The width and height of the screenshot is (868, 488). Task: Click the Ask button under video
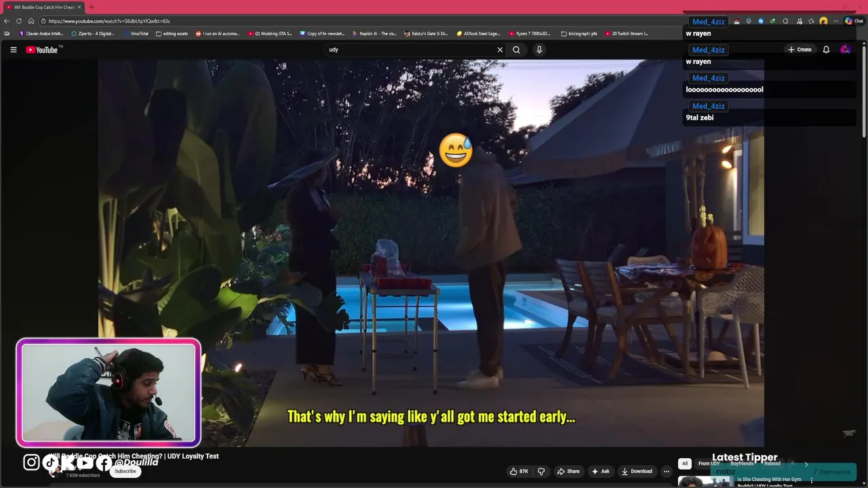tap(601, 471)
